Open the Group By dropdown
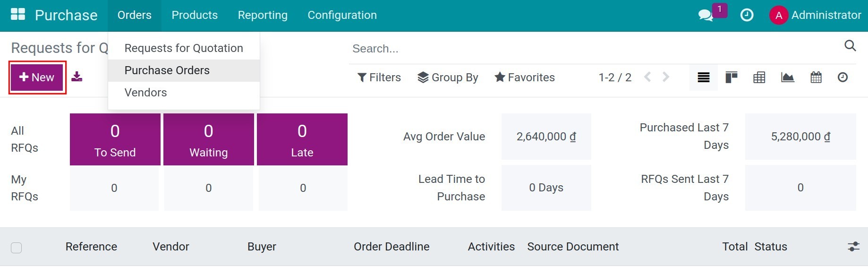The width and height of the screenshot is (868, 267). tap(448, 78)
